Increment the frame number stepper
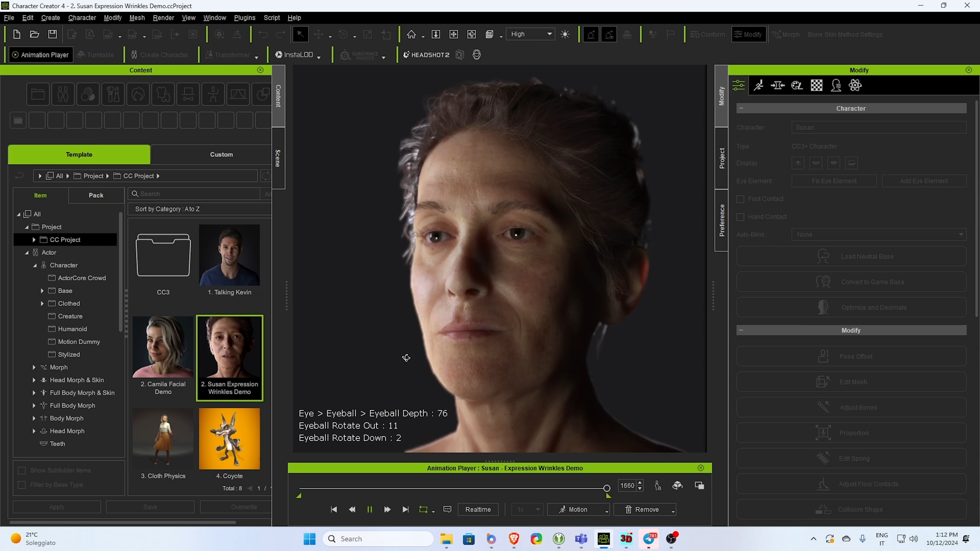The image size is (980, 551). tap(640, 483)
